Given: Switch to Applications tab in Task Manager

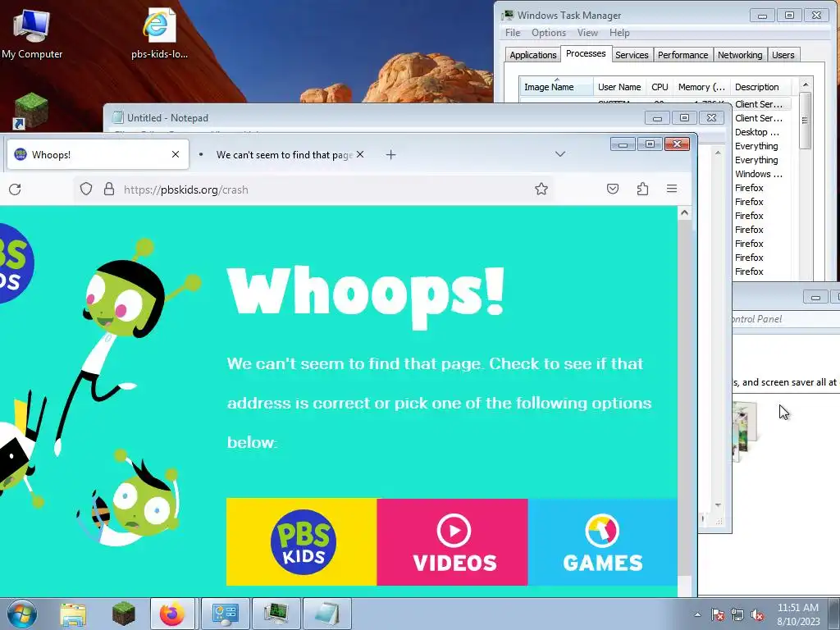Looking at the screenshot, I should click(x=533, y=55).
